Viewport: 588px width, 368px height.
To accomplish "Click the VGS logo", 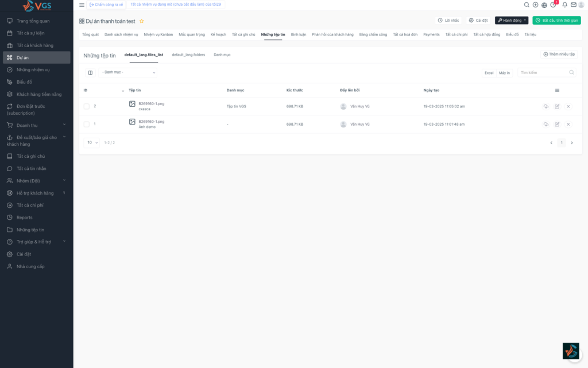I will 37,6.
